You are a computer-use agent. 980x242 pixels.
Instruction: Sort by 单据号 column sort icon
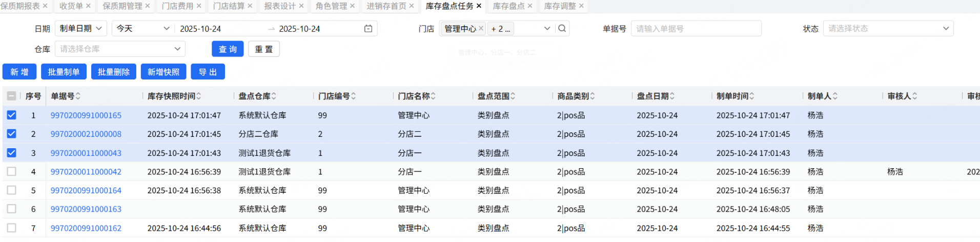point(78,96)
